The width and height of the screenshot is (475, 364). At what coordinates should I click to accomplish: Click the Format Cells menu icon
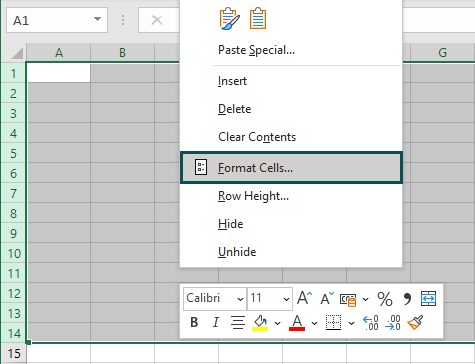201,167
